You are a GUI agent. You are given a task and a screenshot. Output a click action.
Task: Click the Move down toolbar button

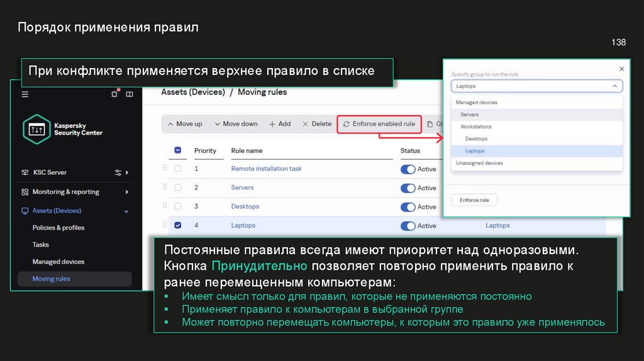click(236, 124)
